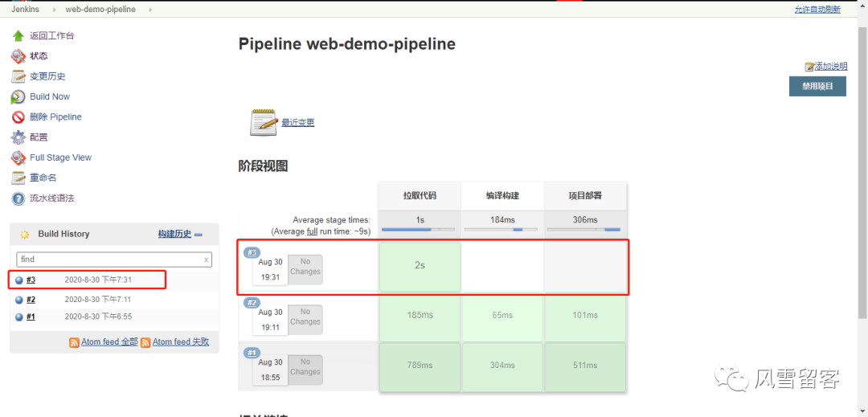Open Atom feed 全部 link
The image size is (868, 417).
[109, 341]
